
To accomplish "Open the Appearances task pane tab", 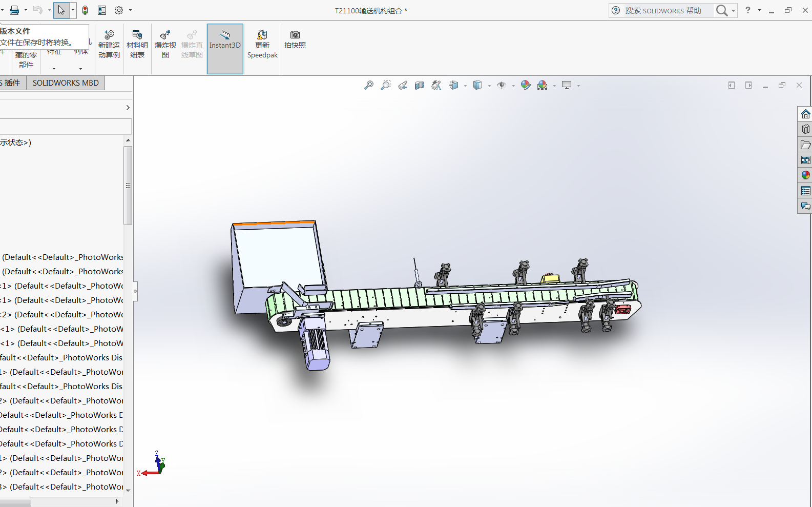I will 805,175.
